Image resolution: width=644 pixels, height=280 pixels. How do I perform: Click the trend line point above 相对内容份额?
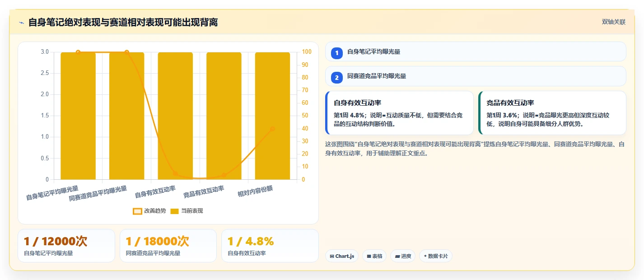(273, 129)
